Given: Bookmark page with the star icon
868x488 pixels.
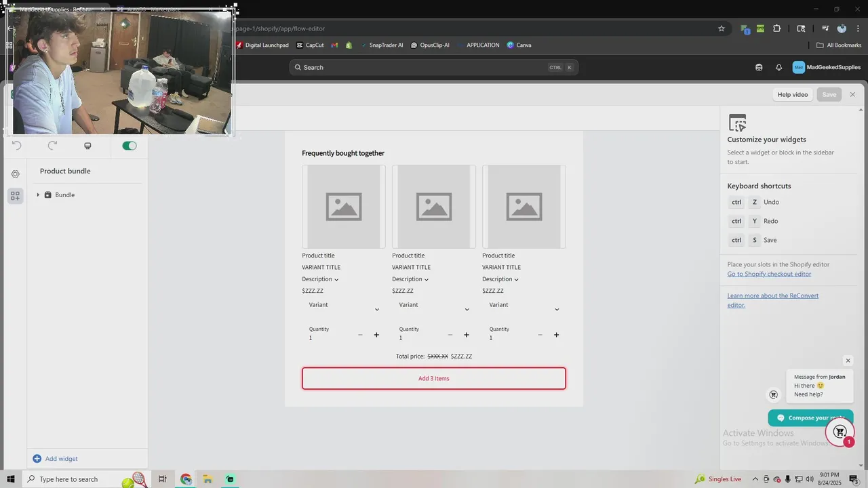Looking at the screenshot, I should pos(722,28).
